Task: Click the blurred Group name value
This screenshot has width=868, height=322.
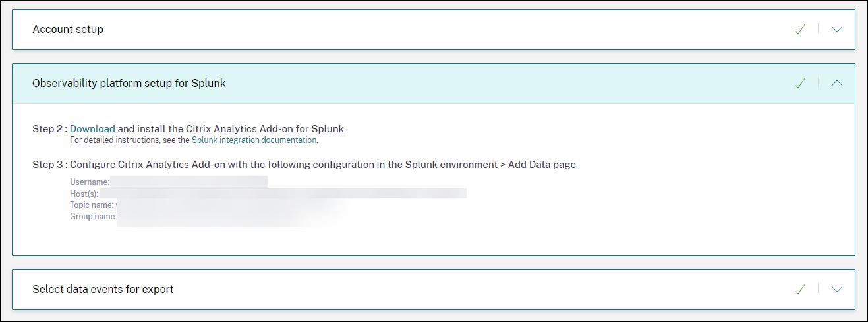Action: 231,217
